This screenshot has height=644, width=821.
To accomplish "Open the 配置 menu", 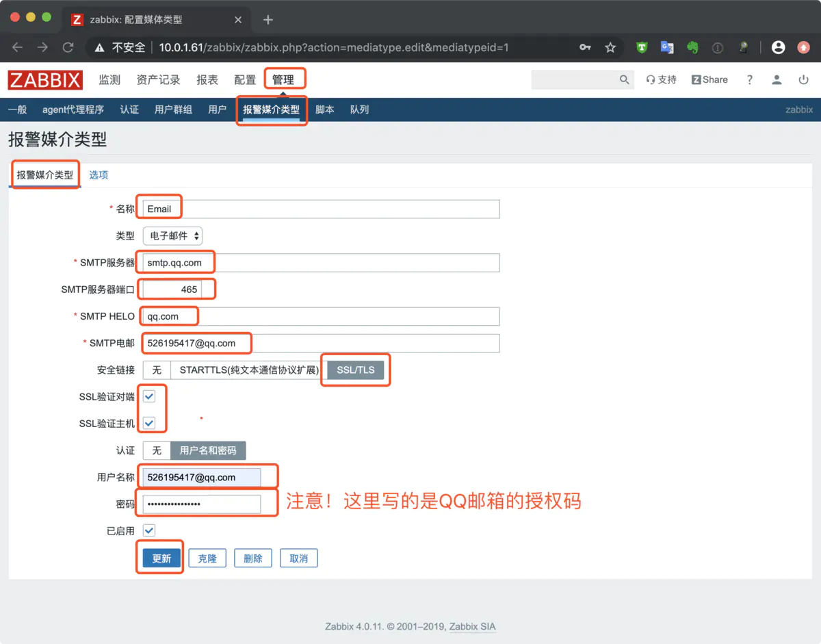I will pos(245,79).
